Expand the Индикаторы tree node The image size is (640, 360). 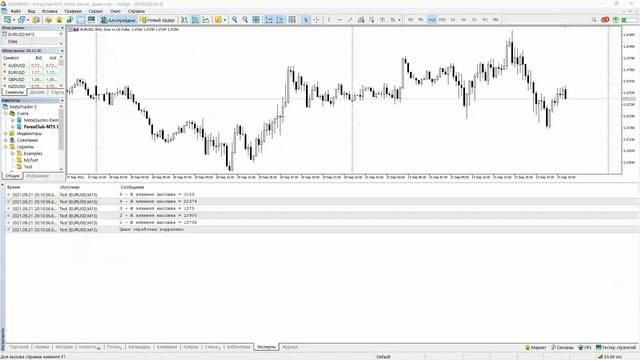[x=6, y=133]
